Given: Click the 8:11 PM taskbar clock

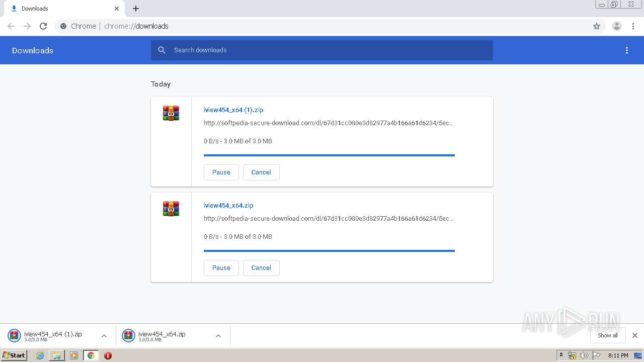Looking at the screenshot, I should point(618,355).
